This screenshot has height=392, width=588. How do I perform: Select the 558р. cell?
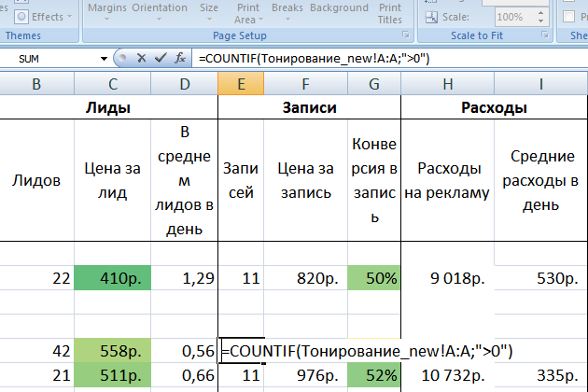click(113, 351)
